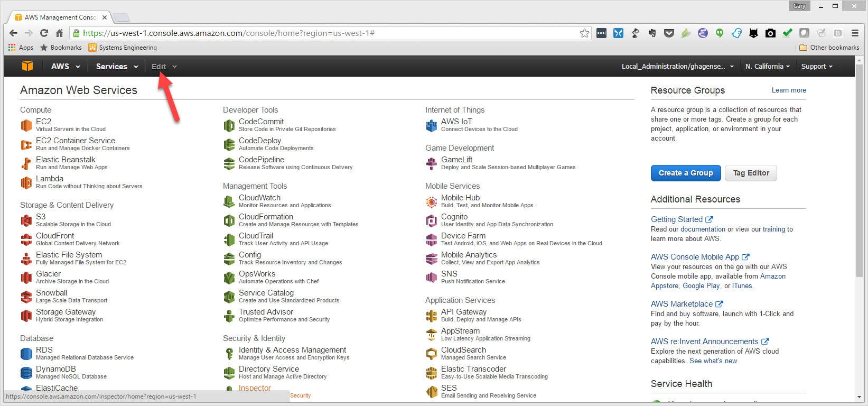Screen dimensions: 868x406
Task: Click the Snowball icon
Action: point(26,297)
